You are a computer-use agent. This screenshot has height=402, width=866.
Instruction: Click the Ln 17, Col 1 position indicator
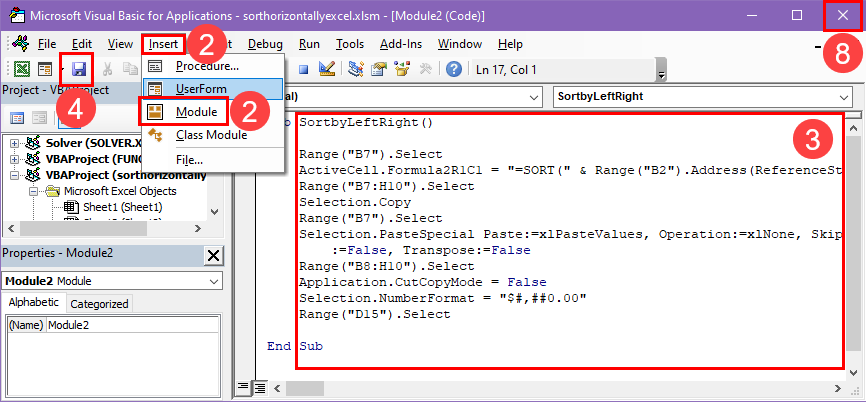(x=505, y=70)
